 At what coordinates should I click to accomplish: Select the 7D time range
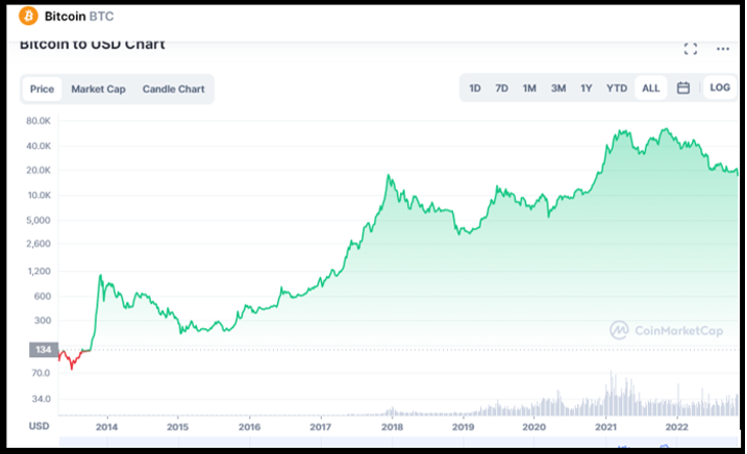point(501,88)
